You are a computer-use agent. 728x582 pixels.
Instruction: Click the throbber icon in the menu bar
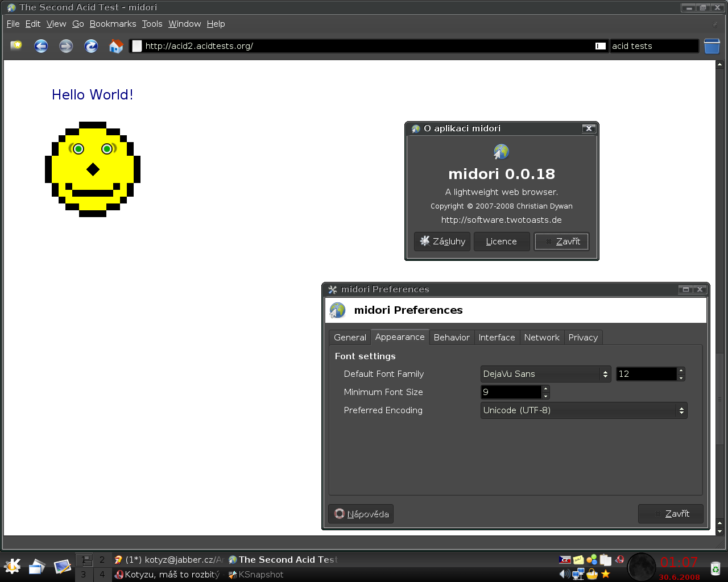click(x=715, y=24)
